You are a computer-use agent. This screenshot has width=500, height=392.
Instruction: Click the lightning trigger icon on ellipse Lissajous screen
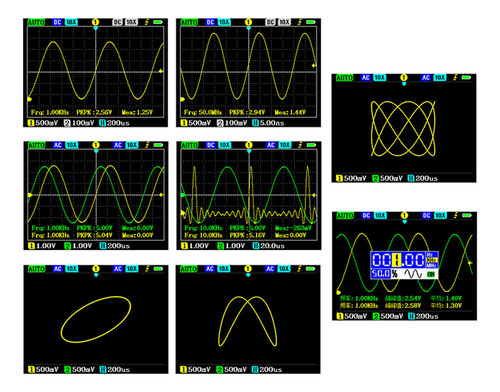point(147,268)
